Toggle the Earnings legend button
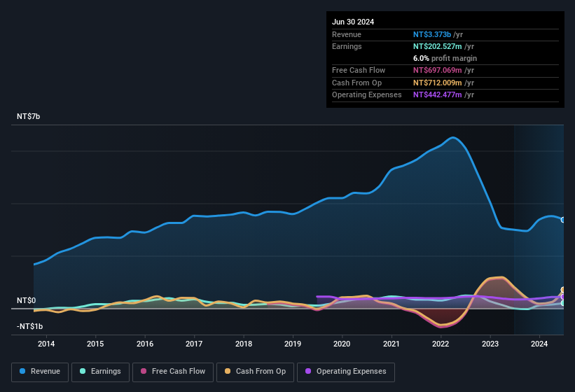The image size is (575, 392). click(100, 372)
